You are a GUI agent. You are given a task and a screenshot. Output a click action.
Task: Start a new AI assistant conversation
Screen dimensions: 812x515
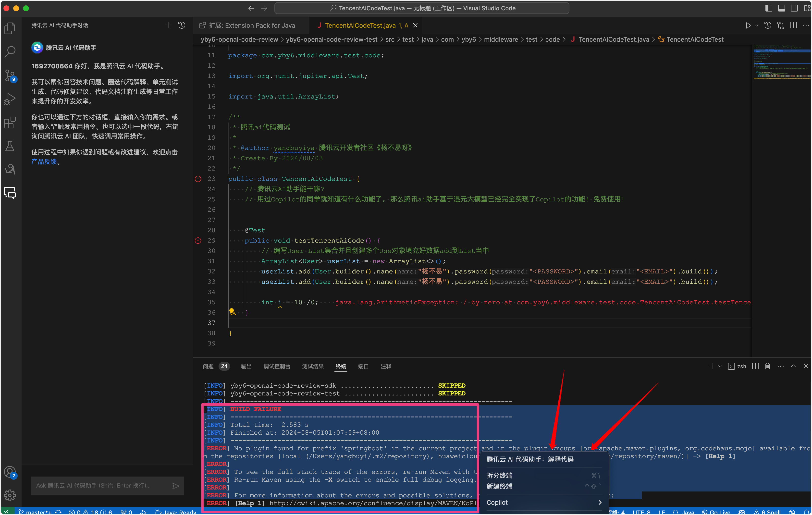click(x=169, y=25)
